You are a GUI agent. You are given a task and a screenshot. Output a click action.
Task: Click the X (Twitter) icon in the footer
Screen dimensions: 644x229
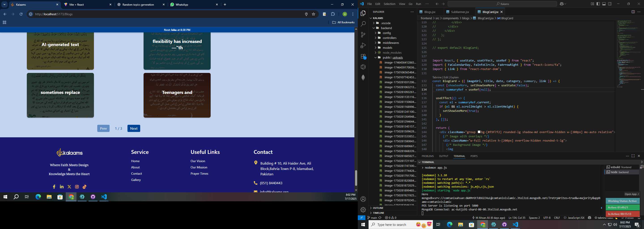point(69,187)
